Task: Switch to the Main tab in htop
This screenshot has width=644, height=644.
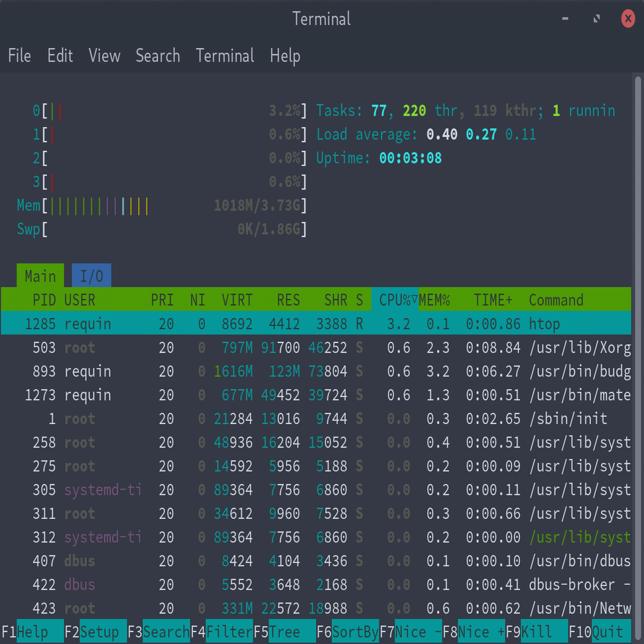Action: point(40,276)
